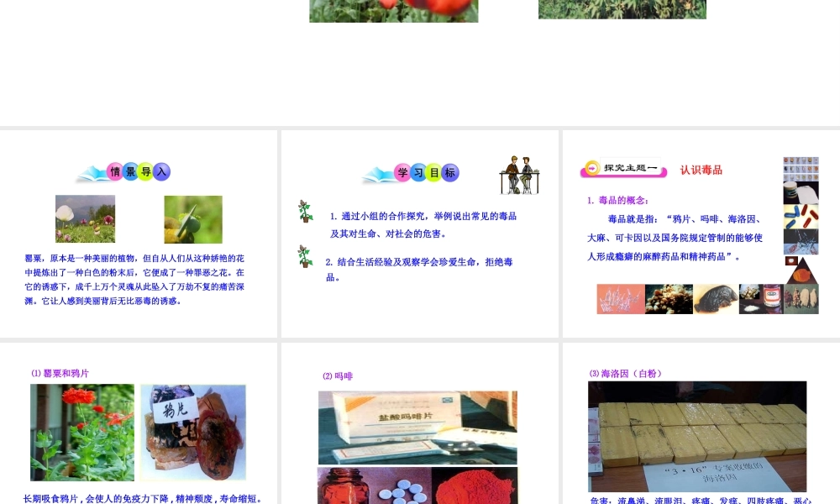
Task: Click the 1. 毒品的概念 heading
Action: (x=617, y=200)
